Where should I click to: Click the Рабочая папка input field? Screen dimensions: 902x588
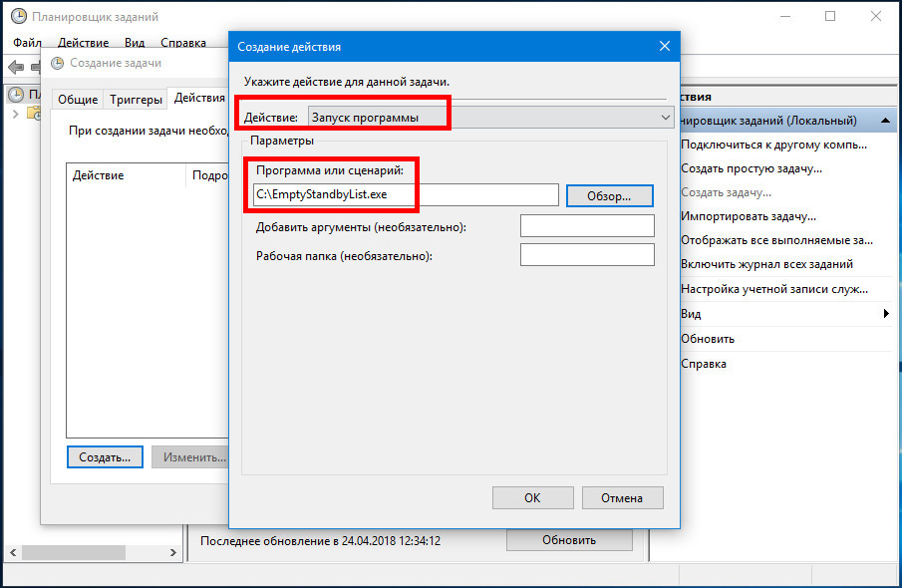tap(587, 254)
